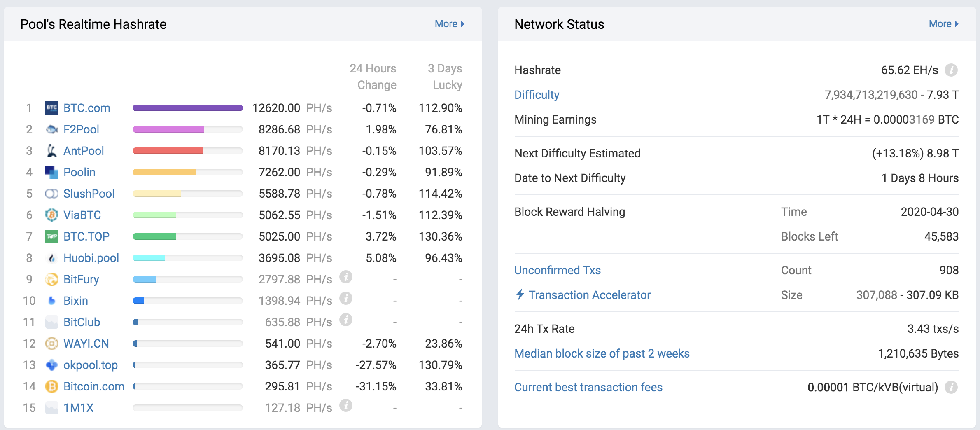Open the Difficulty link in Network Status

[x=537, y=95]
